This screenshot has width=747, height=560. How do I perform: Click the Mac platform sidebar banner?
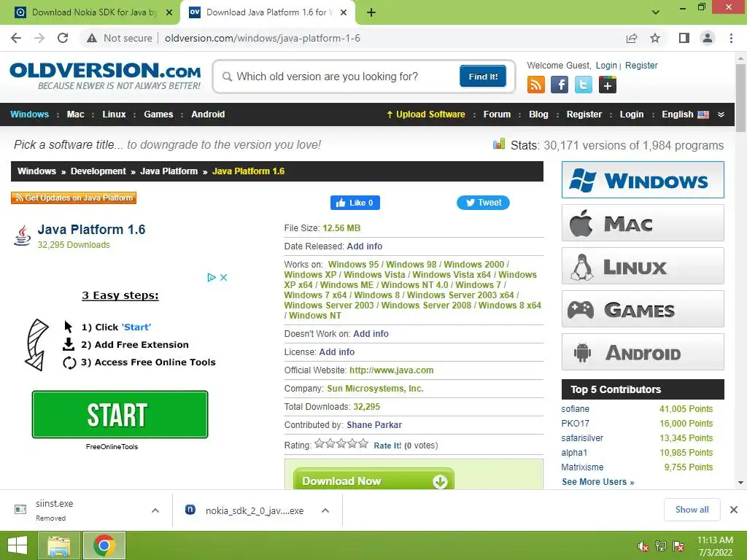[643, 223]
